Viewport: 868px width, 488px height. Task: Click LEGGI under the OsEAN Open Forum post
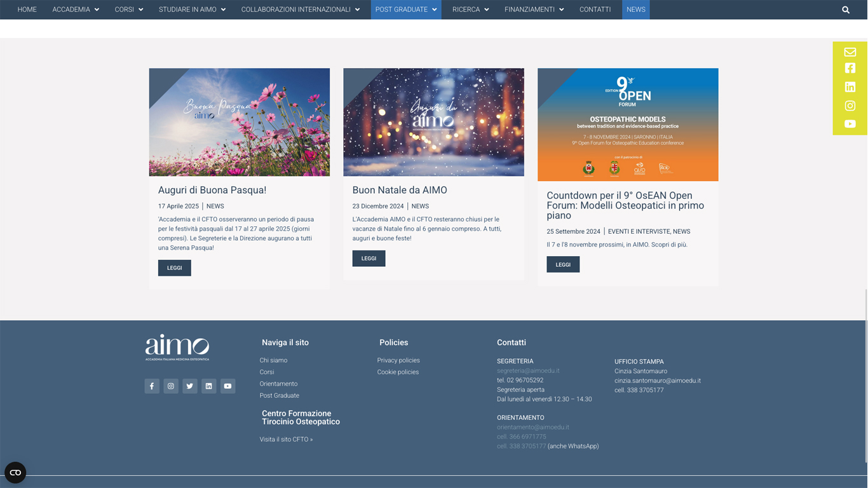(x=563, y=264)
